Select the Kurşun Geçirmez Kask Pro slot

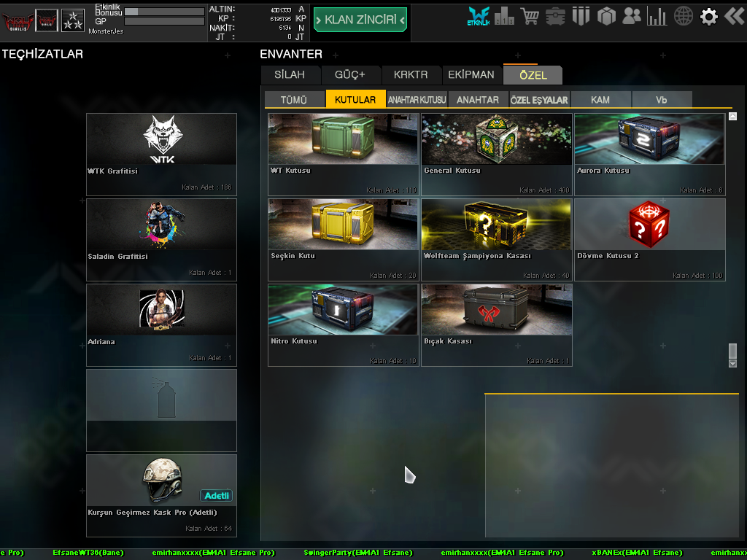pos(161,496)
